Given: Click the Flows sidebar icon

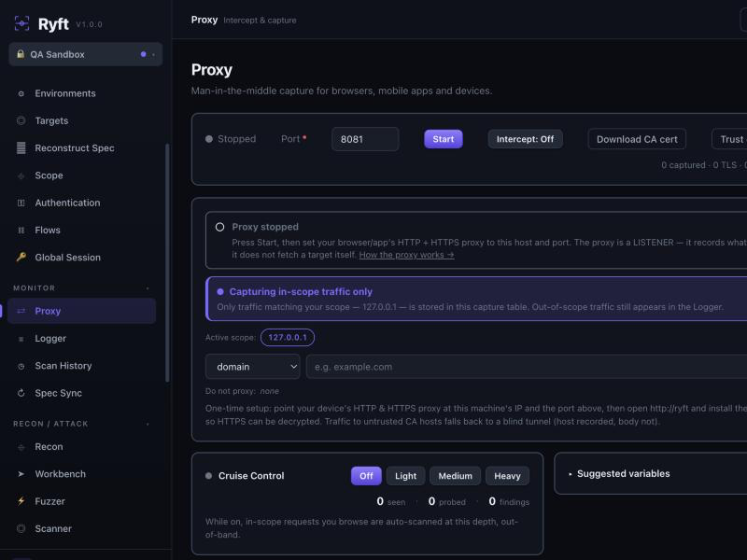Looking at the screenshot, I should tap(21, 230).
